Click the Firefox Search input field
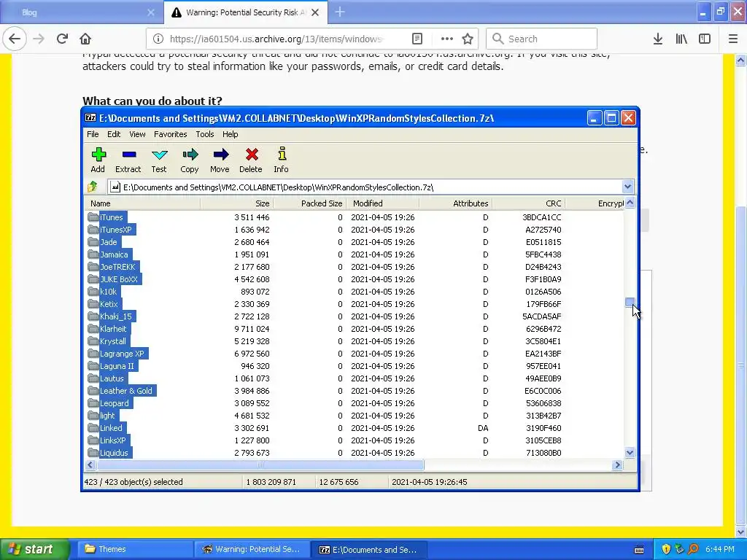The width and height of the screenshot is (747, 560). [x=542, y=39]
